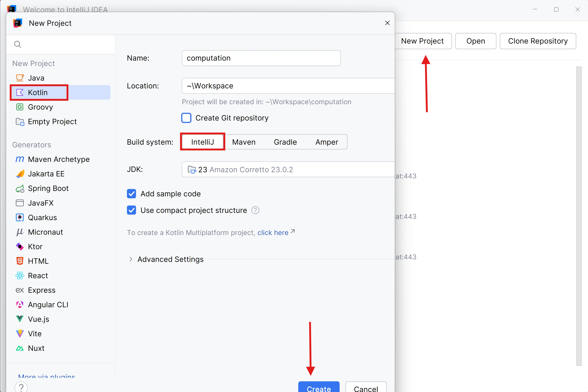Click the Angular CLI icon

click(20, 305)
